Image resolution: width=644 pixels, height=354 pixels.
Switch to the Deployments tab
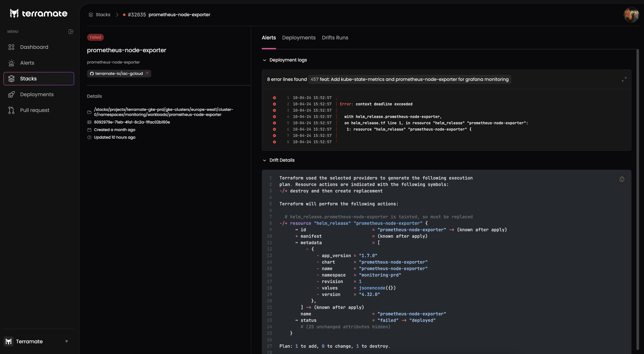point(299,38)
